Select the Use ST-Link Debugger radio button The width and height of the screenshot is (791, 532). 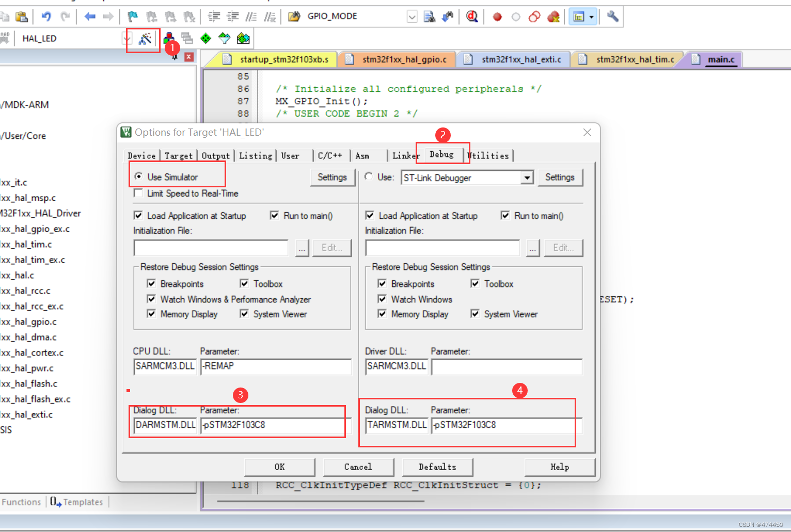coord(369,176)
